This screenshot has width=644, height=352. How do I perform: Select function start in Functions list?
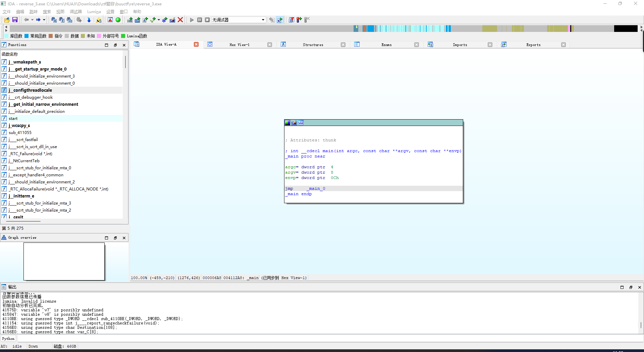(61, 118)
